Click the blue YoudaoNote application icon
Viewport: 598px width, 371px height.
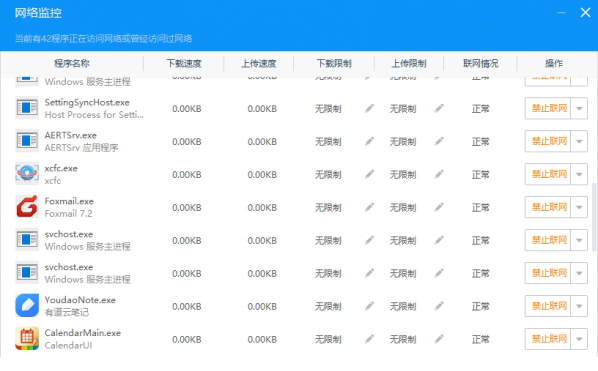pyautogui.click(x=27, y=305)
